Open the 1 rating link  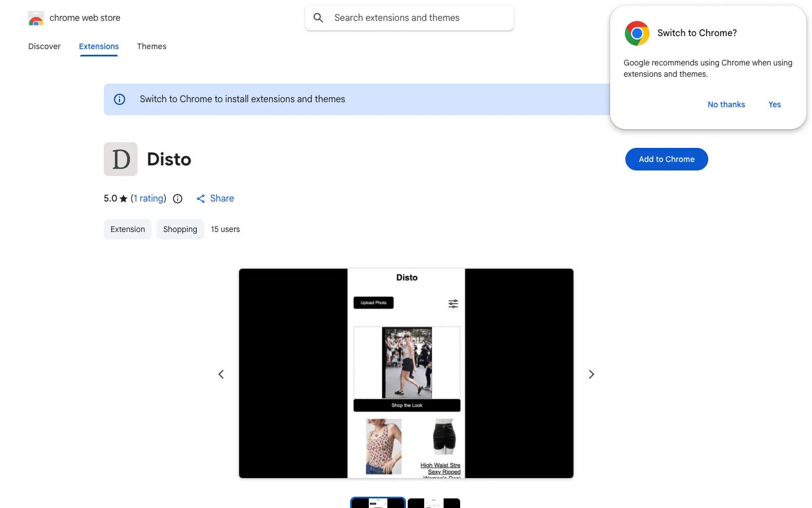pos(149,198)
